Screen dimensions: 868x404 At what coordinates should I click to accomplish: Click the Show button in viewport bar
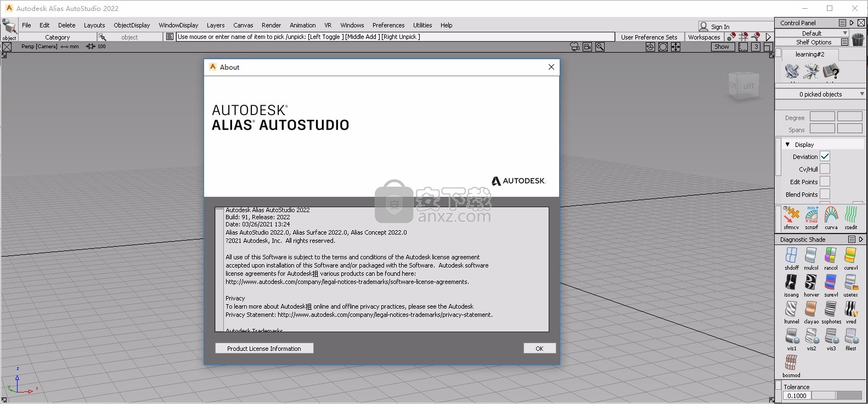click(722, 47)
